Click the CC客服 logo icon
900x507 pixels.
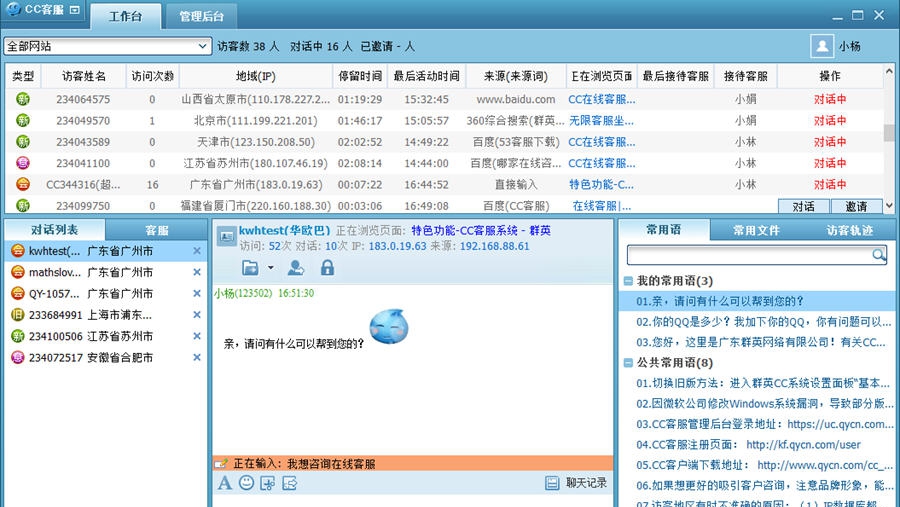pyautogui.click(x=13, y=9)
